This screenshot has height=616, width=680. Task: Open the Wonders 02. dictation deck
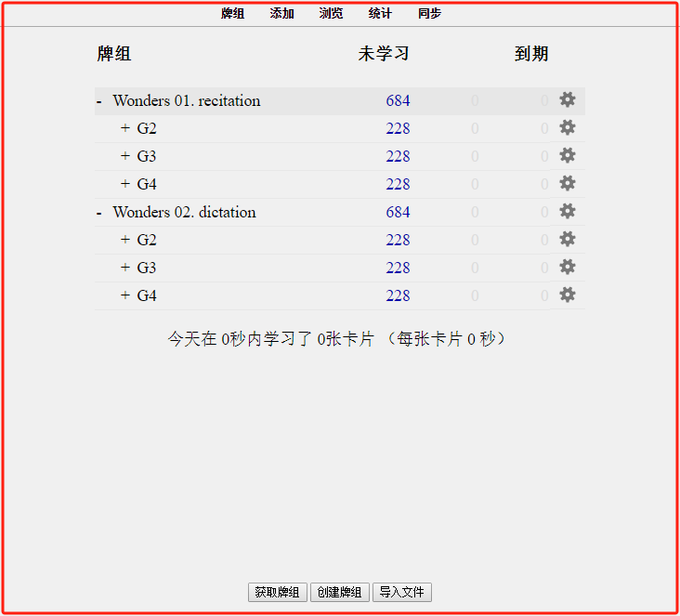coord(184,212)
